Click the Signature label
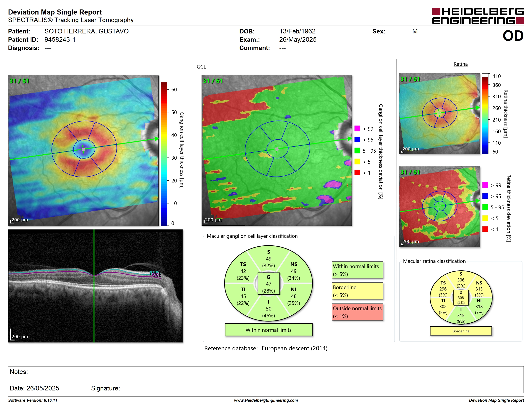532x411 pixels. (x=105, y=388)
